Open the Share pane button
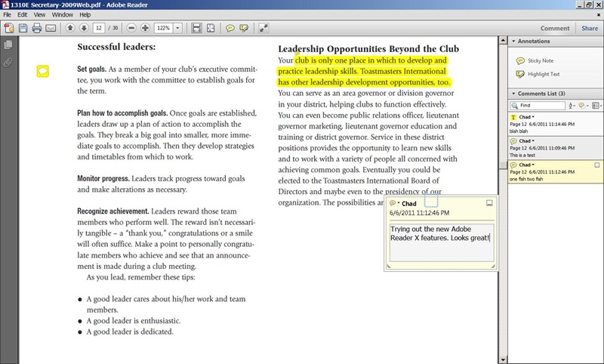This screenshot has height=364, width=604. 590,28
